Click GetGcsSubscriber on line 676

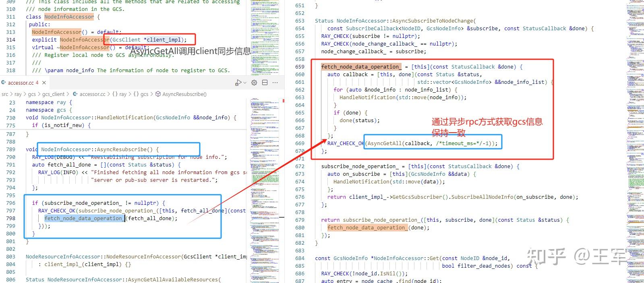pyautogui.click(x=417, y=197)
